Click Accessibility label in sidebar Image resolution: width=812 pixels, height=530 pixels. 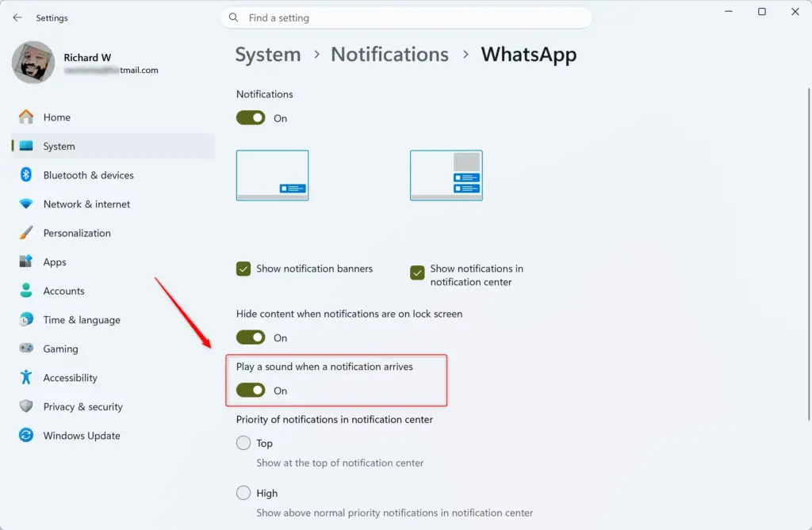coord(71,378)
